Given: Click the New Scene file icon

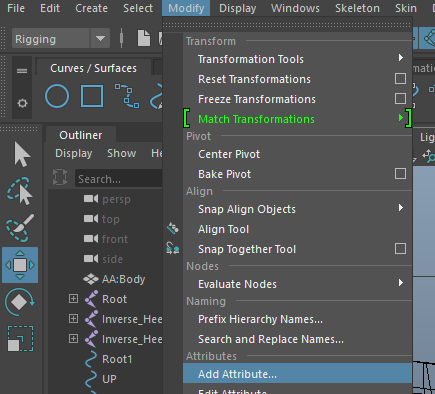Looking at the screenshot, I should [144, 38].
